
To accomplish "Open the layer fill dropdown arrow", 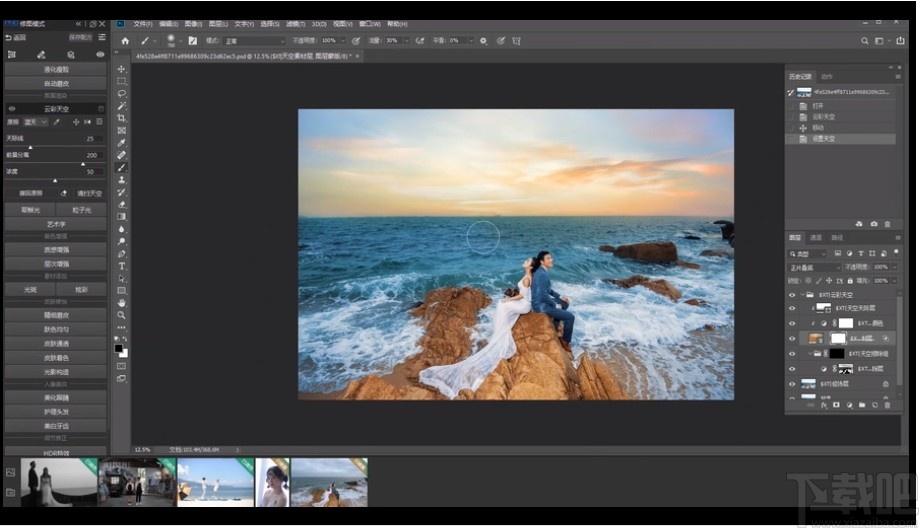I will 895,281.
